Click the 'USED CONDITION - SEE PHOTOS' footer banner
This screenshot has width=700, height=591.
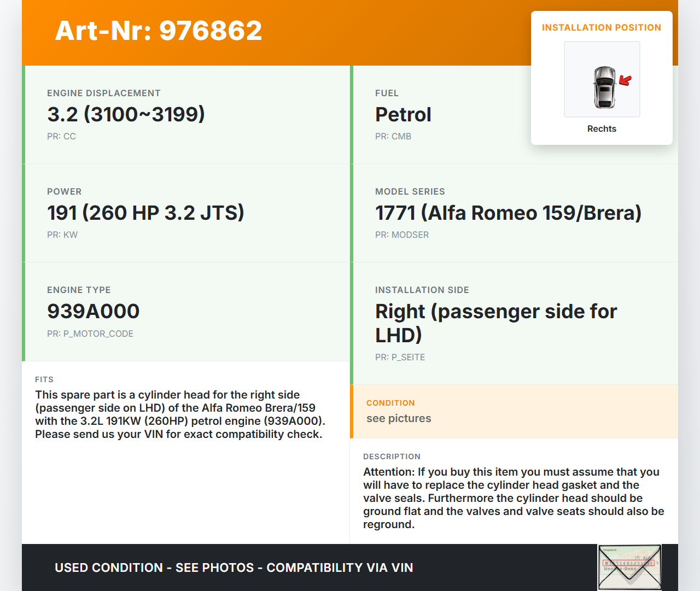pyautogui.click(x=234, y=567)
